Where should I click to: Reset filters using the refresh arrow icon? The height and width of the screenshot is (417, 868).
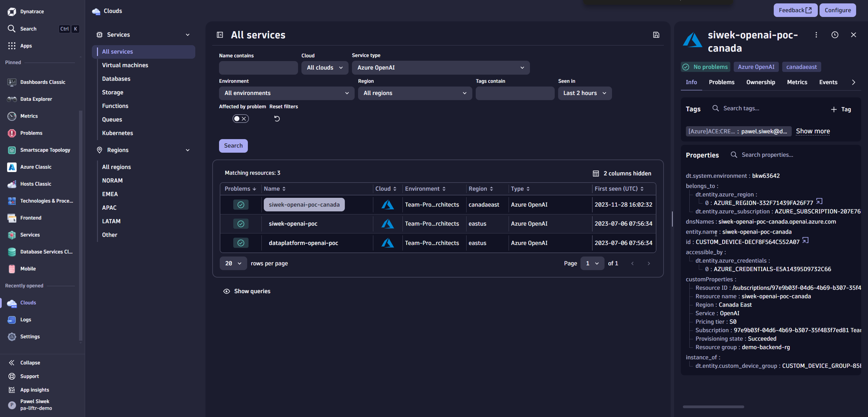[277, 118]
